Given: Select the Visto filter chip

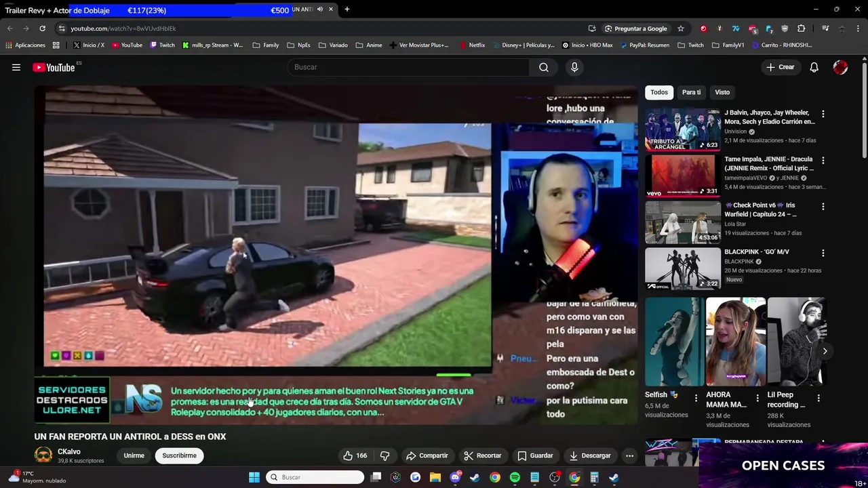Looking at the screenshot, I should tap(722, 92).
